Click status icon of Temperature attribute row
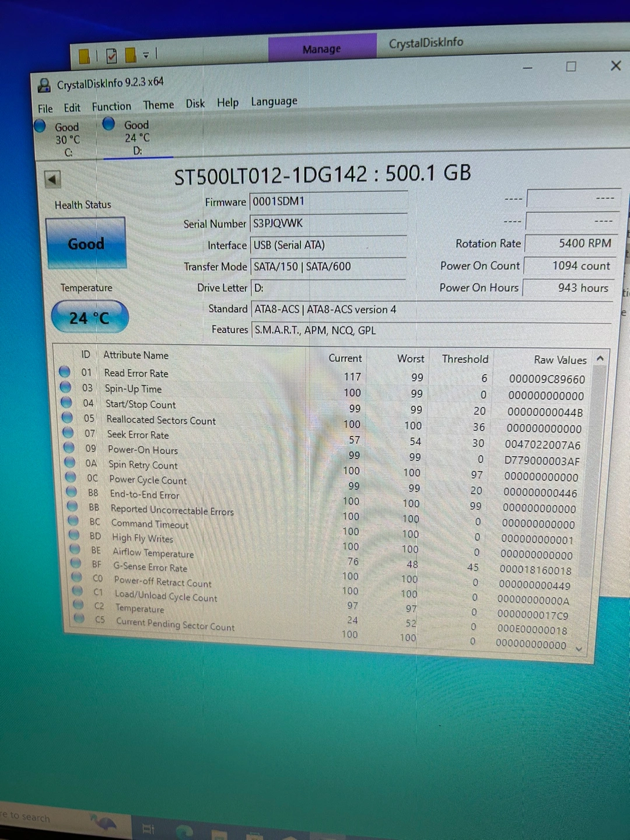 pyautogui.click(x=79, y=604)
